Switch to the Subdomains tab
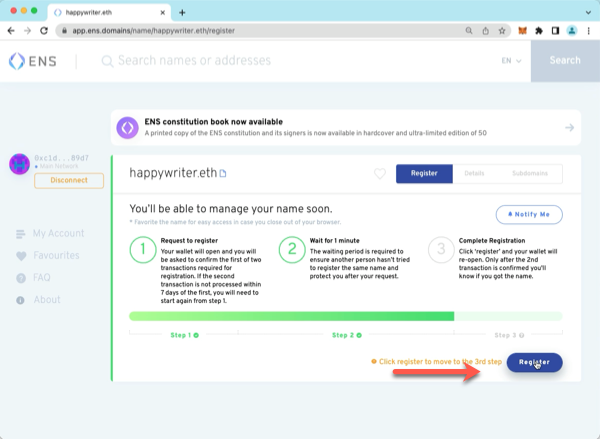The image size is (600, 439). point(530,173)
